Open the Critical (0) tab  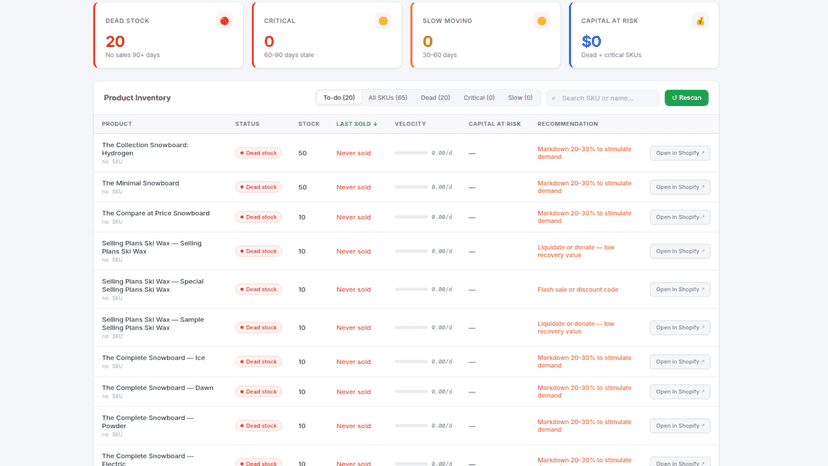click(479, 98)
